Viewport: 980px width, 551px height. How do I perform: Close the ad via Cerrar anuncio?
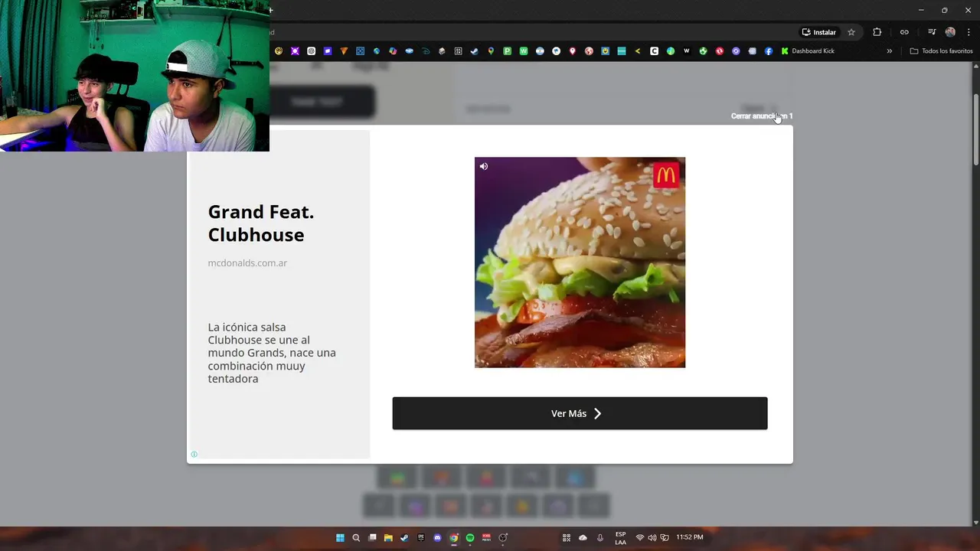tap(761, 116)
